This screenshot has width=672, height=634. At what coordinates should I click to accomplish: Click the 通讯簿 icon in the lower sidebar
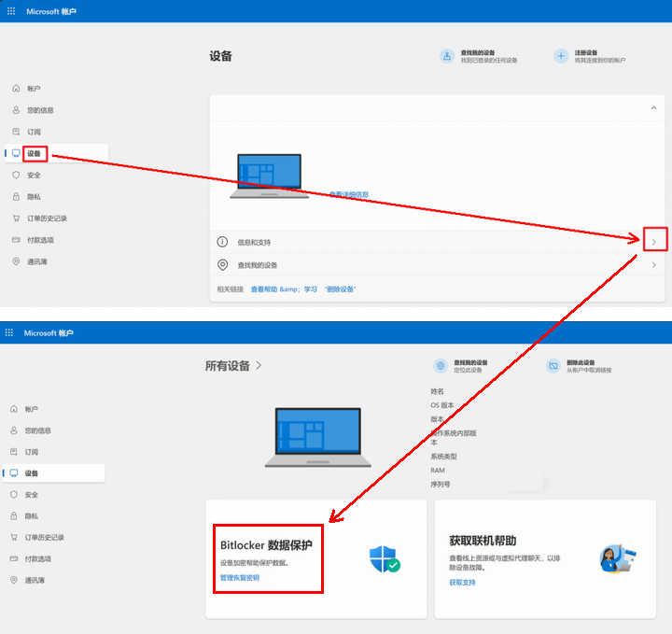(15, 580)
